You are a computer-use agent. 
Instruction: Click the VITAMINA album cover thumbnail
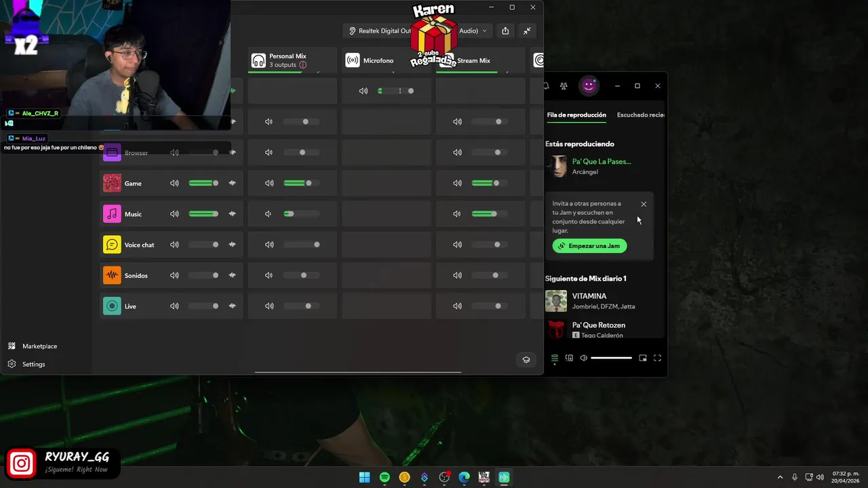556,301
